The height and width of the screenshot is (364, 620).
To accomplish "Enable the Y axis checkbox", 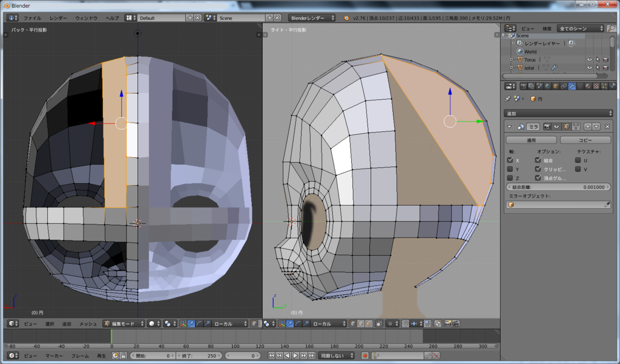I will 510,169.
